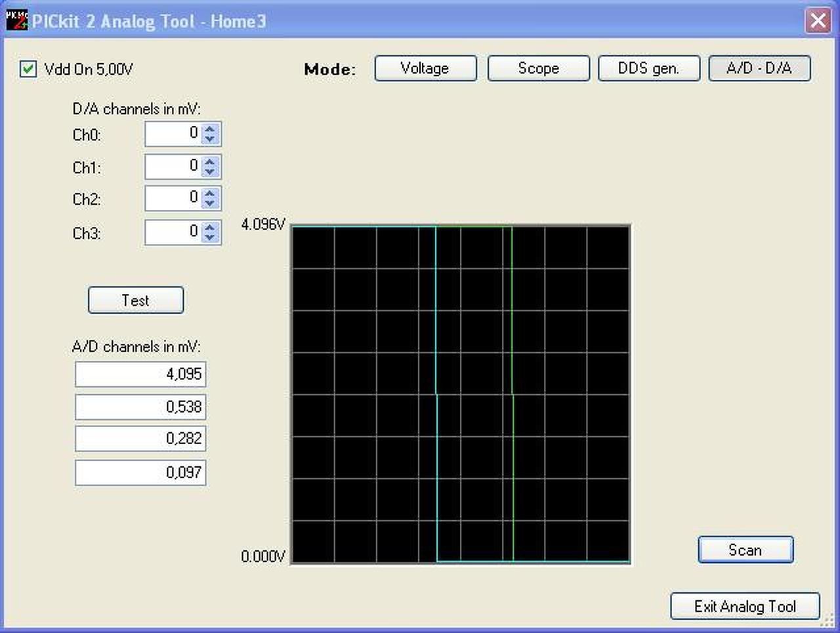
Task: Click the 4.096V axis label
Action: click(263, 224)
